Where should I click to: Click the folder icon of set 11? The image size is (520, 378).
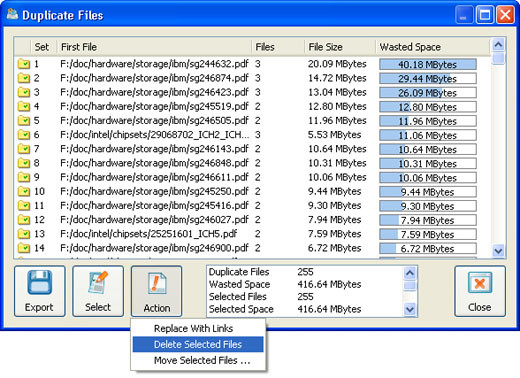24,205
